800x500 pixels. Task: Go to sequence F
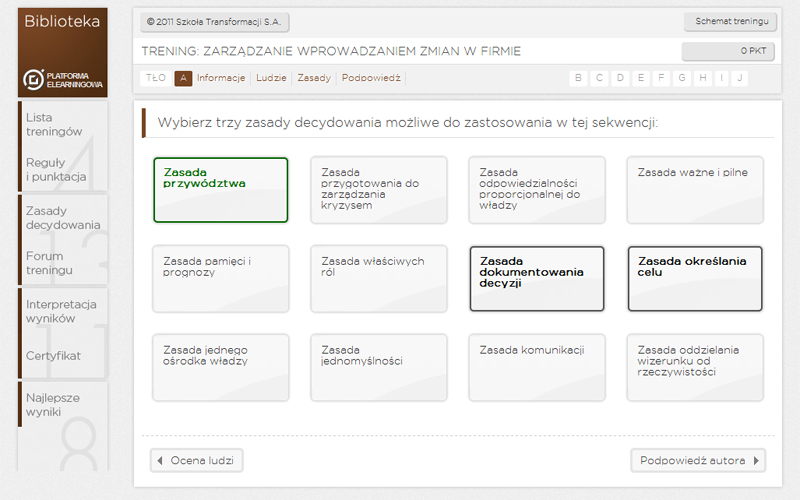pyautogui.click(x=661, y=78)
